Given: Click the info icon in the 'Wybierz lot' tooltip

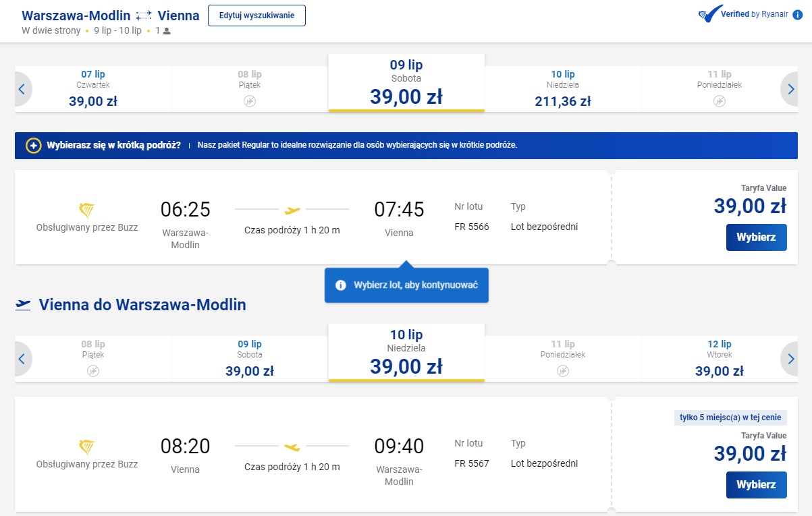Looking at the screenshot, I should tap(341, 285).
